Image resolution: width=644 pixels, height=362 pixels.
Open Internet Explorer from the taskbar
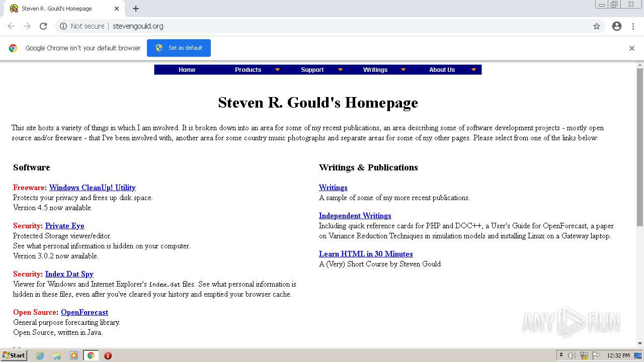point(40,355)
